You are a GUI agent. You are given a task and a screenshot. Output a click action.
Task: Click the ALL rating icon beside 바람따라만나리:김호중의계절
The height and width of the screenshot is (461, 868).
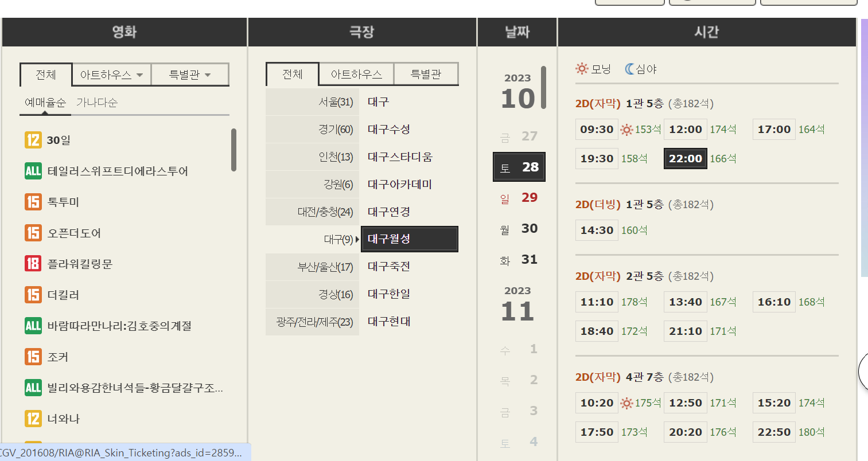[x=33, y=326]
